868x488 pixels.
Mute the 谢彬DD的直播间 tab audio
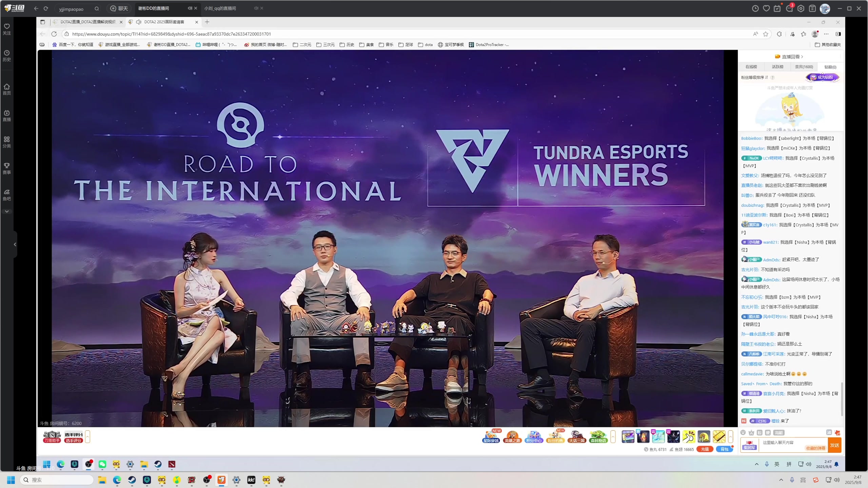click(190, 8)
